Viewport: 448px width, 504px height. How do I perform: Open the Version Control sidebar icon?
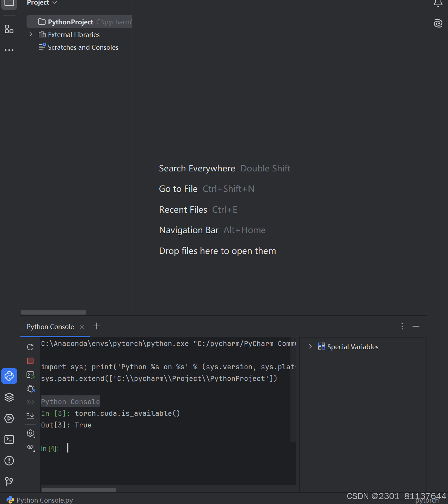click(x=9, y=481)
